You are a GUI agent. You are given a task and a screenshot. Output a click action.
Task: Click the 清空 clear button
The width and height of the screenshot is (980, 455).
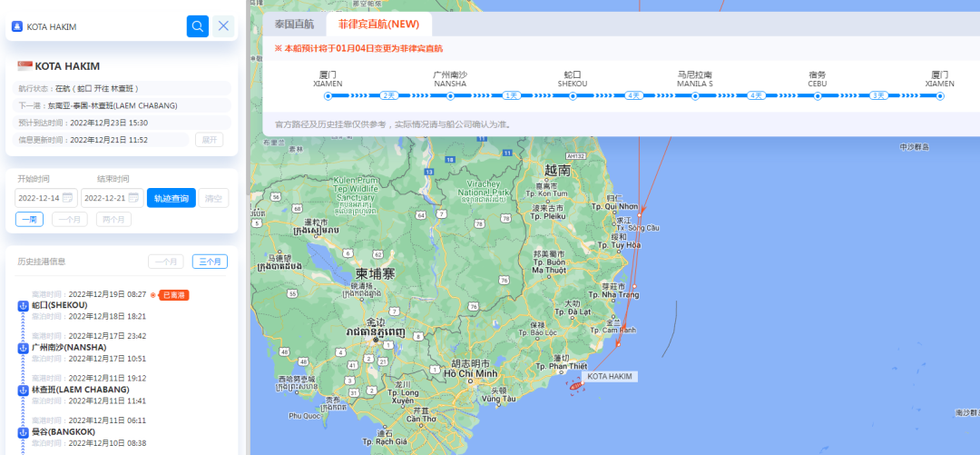(x=213, y=198)
